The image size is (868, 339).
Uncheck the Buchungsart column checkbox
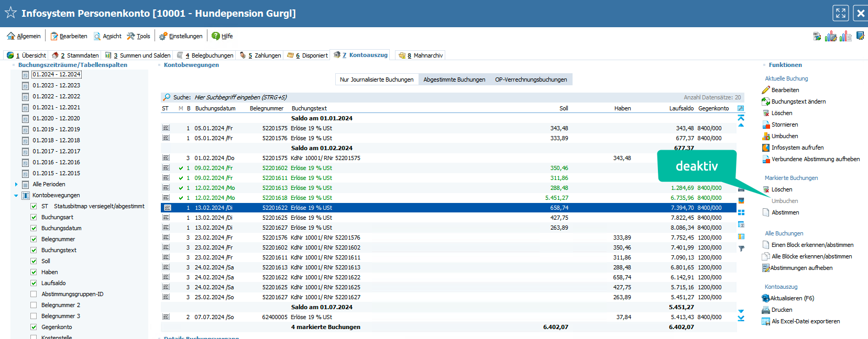coord(34,217)
